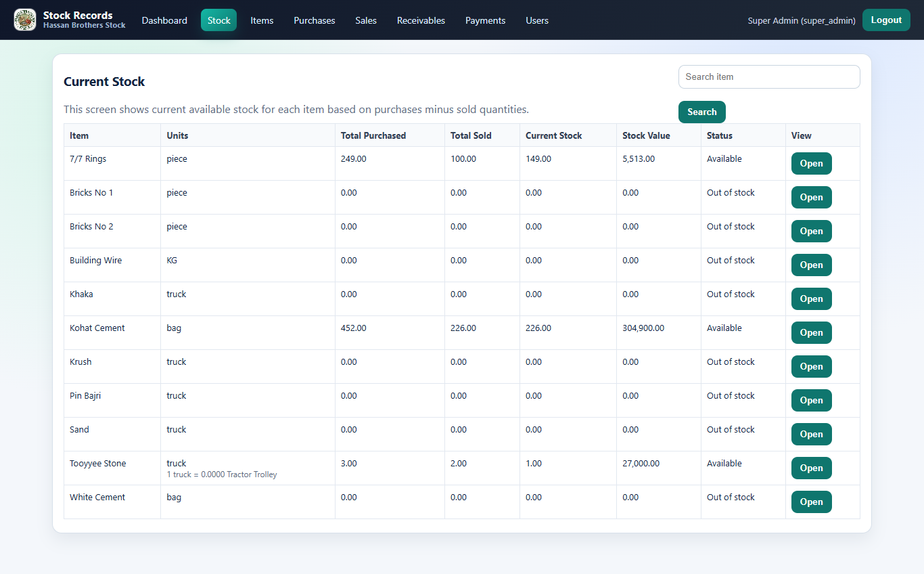924x574 pixels.
Task: Click the Khaka item name
Action: [81, 294]
